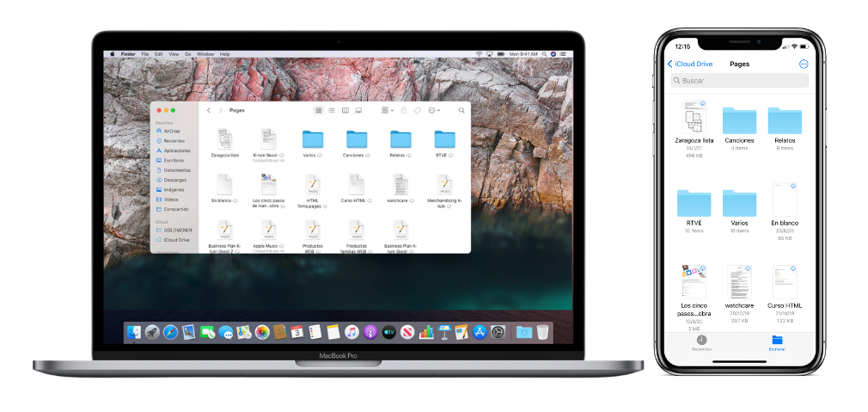
Task: Open Launchpad from the Dock
Action: click(x=152, y=332)
